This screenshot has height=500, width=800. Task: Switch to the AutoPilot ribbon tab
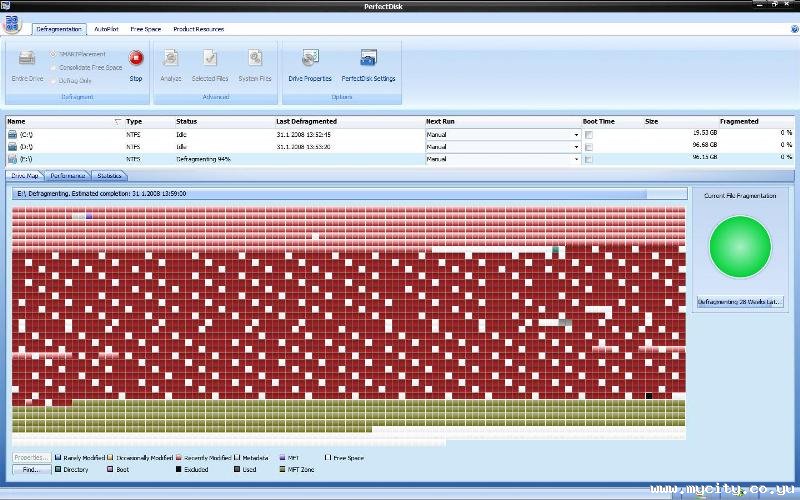107,29
